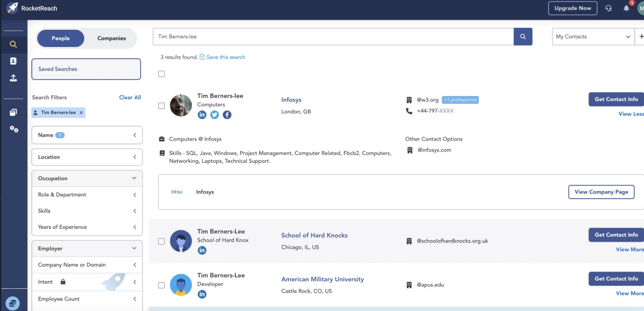Click the building icon next to @w3.org
This screenshot has height=311, width=644.
coord(409,100)
